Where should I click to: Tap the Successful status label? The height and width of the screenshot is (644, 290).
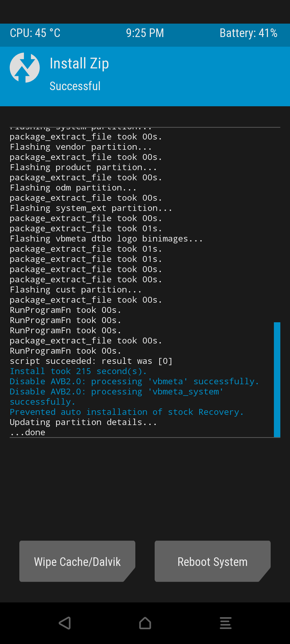(x=75, y=86)
